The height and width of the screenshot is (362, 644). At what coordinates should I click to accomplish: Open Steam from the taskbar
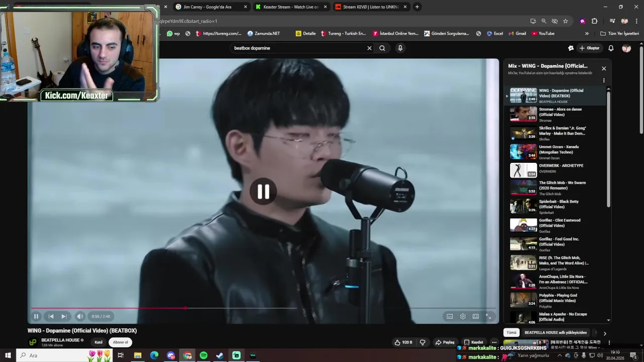click(220, 355)
